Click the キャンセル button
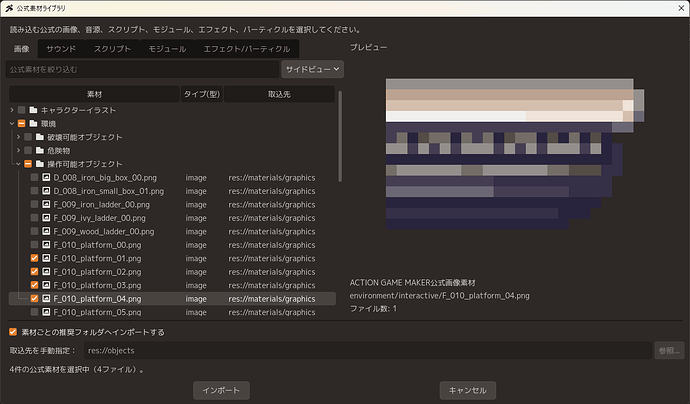Viewport: 690px width, 404px height. pos(468,390)
